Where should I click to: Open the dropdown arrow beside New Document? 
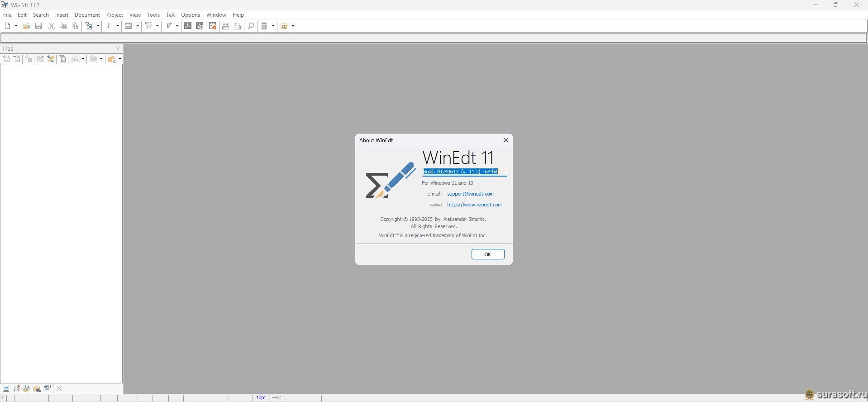[x=16, y=26]
